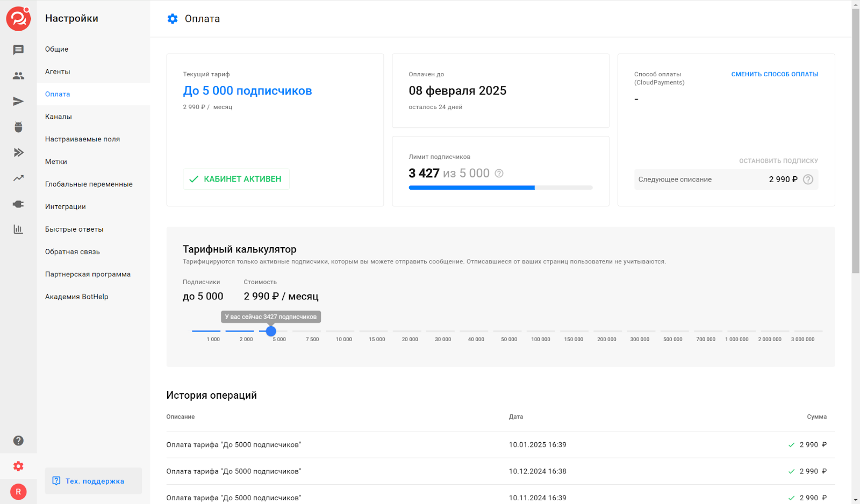860x504 pixels.
Task: Open the bar chart analytics icon
Action: tap(18, 229)
